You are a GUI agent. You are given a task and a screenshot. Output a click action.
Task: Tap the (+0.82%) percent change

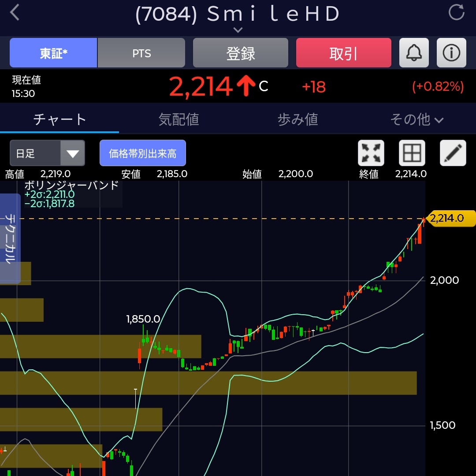coord(438,86)
